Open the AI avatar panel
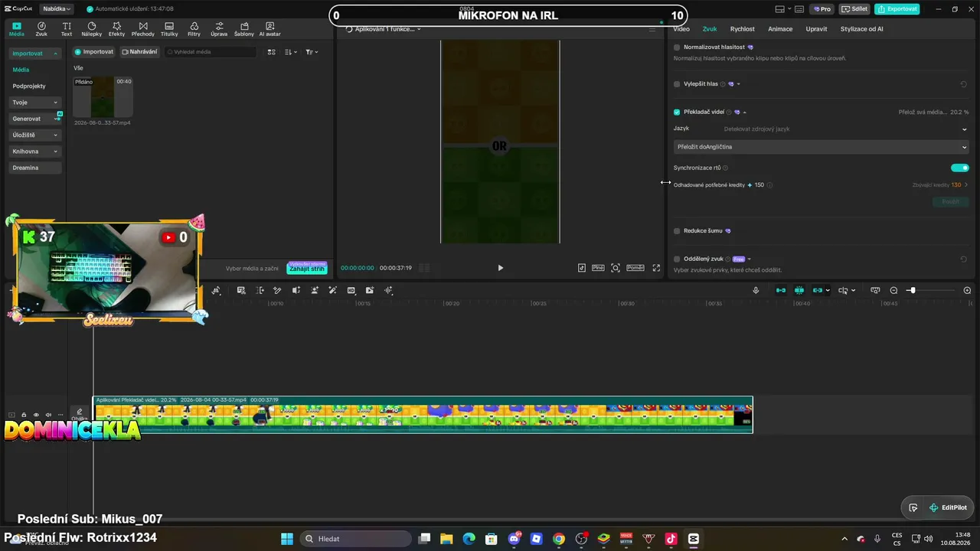 (x=269, y=29)
